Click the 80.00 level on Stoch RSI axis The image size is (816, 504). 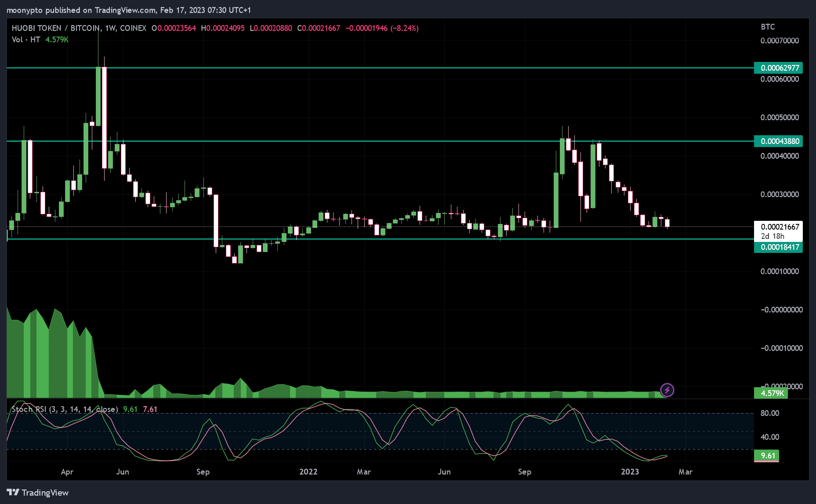tap(770, 413)
